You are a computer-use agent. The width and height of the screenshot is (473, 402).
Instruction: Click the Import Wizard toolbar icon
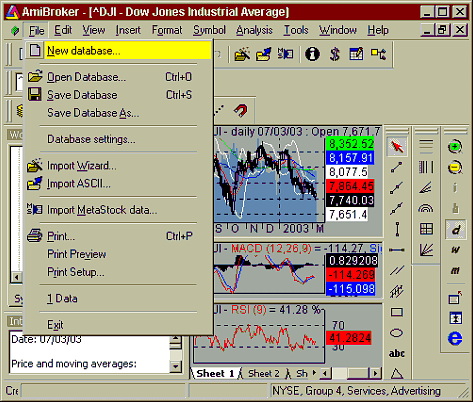(242, 54)
